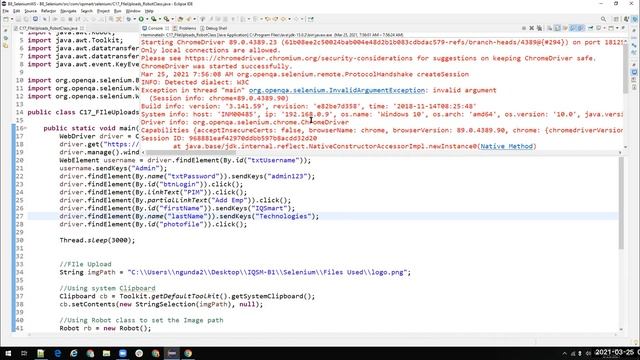Click the Debug bug icon
This screenshot has width=640, height=360.
pos(129,19)
